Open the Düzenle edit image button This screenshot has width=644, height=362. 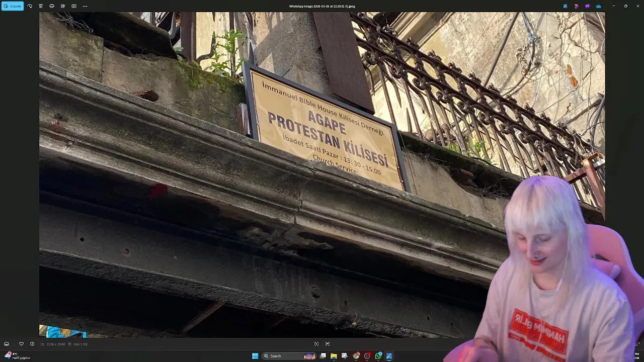[x=12, y=6]
